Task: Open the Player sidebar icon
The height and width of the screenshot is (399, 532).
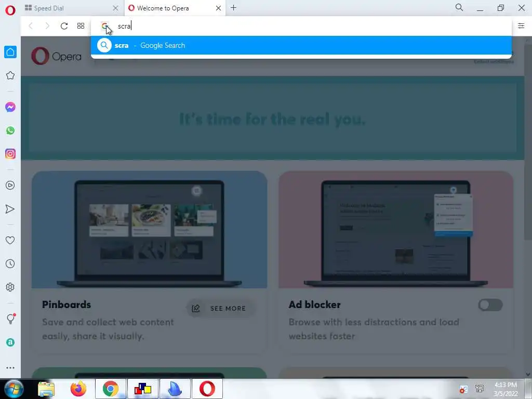Action: (10, 185)
